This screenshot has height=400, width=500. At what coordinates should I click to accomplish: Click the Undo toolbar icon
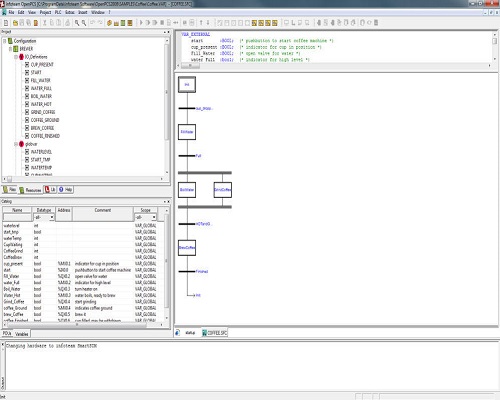point(92,23)
